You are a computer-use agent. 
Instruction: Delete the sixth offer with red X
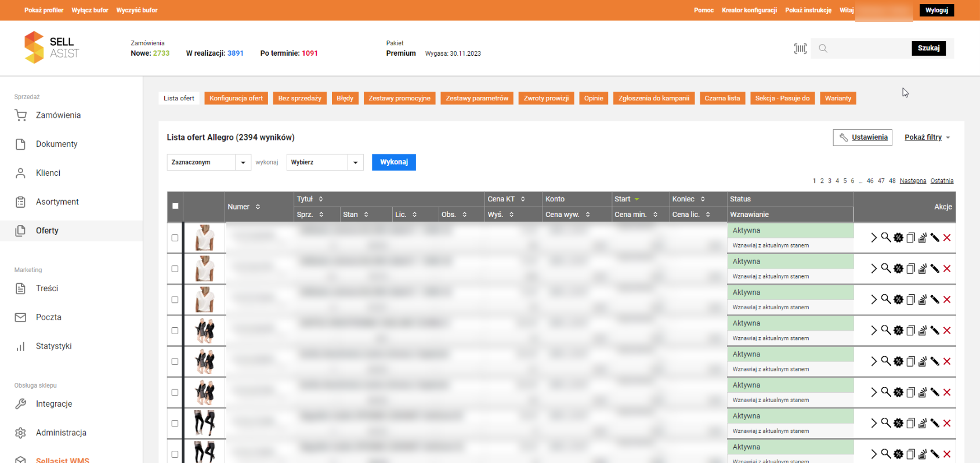(947, 392)
